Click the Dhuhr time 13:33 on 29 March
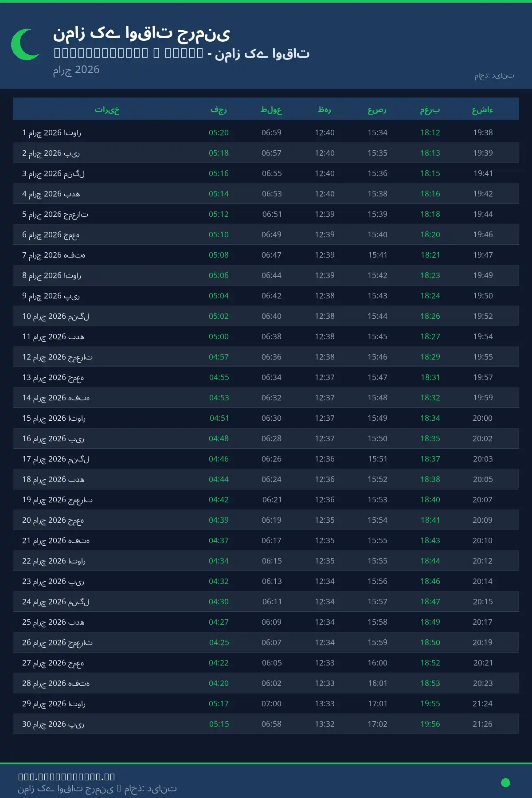This screenshot has width=532, height=798. (325, 704)
